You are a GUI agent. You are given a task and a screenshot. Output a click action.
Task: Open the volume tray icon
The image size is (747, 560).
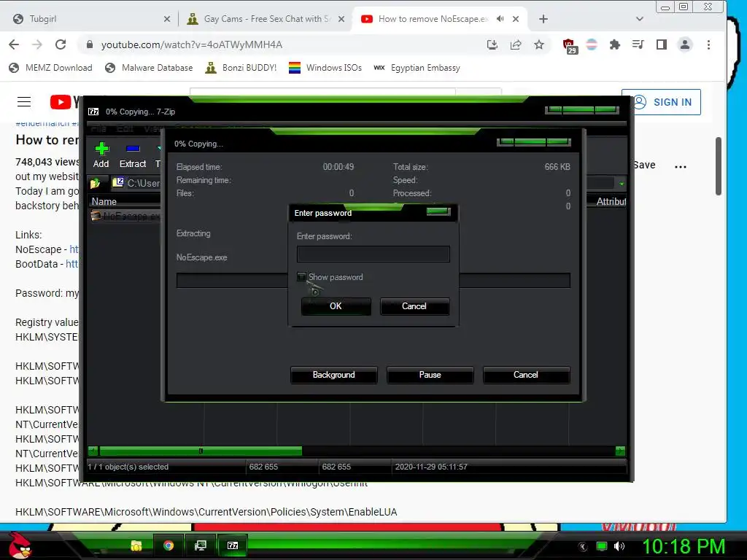tap(619, 546)
